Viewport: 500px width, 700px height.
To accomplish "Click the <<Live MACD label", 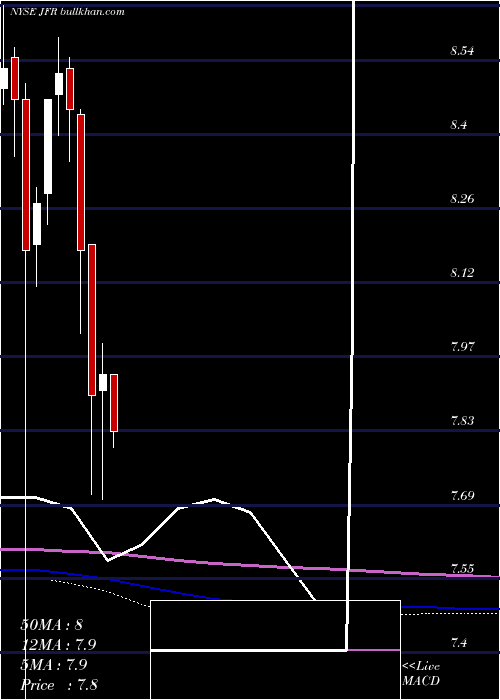I will coord(421,673).
